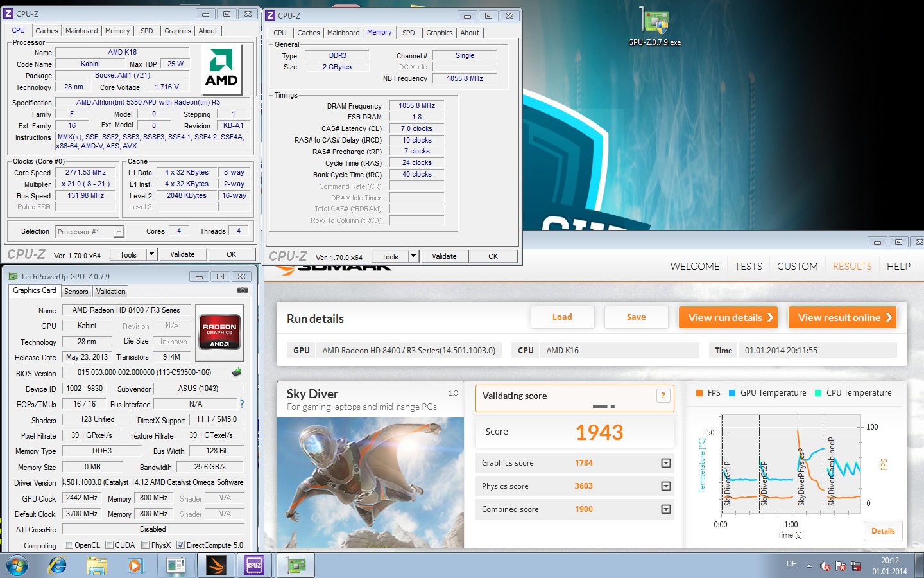The width and height of the screenshot is (924, 578).
Task: Click Details button below chart
Action: (x=883, y=531)
